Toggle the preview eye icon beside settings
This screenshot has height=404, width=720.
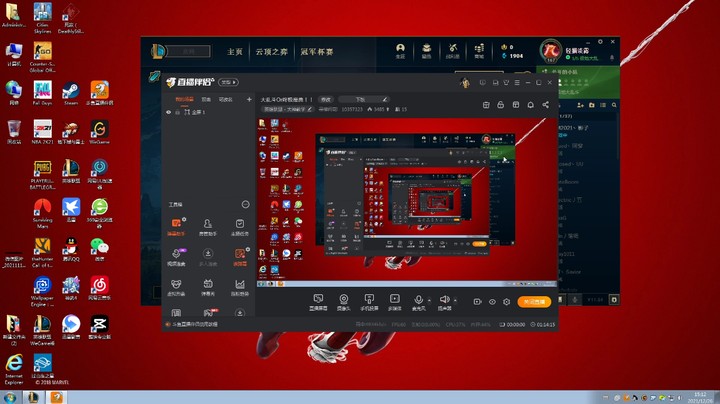[x=492, y=302]
